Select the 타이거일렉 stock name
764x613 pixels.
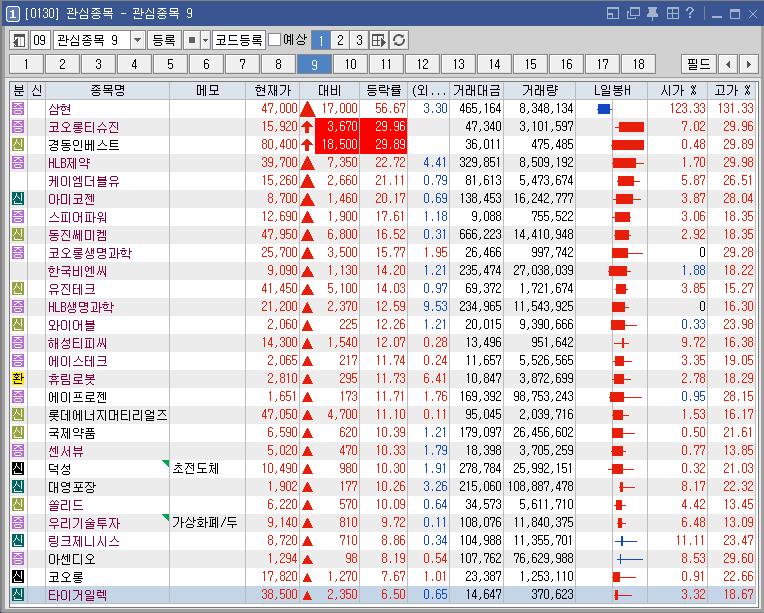(77, 595)
